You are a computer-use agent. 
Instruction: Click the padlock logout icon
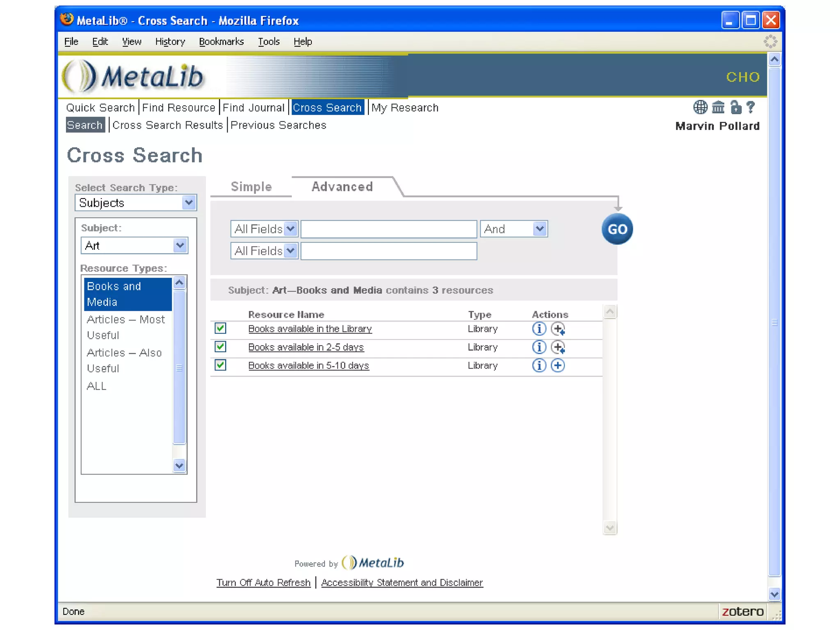click(736, 107)
